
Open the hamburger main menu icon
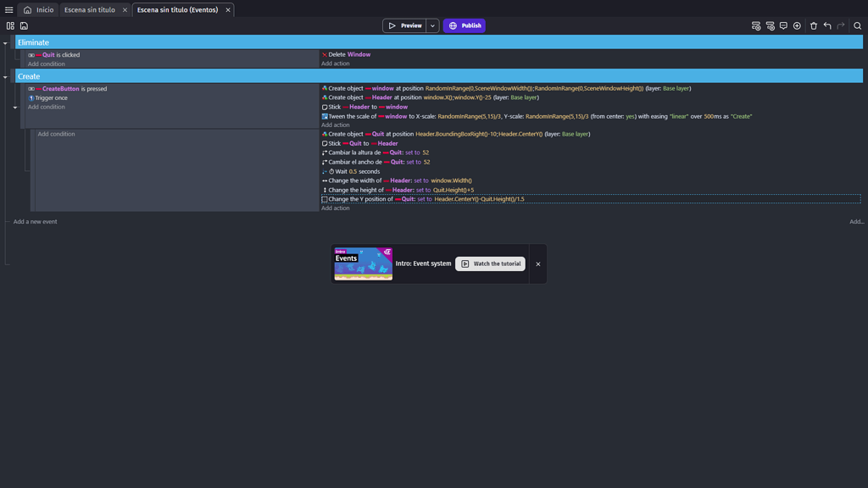[x=8, y=8]
